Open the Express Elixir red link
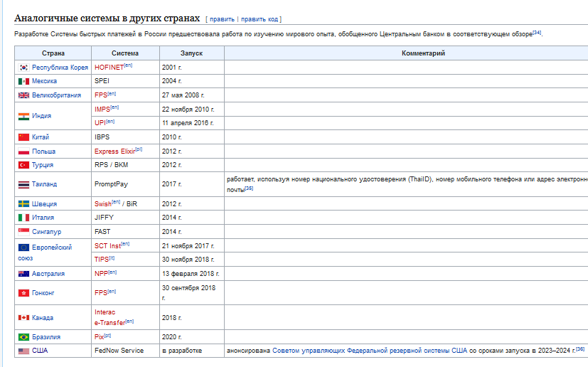588x367 pixels. tap(114, 151)
